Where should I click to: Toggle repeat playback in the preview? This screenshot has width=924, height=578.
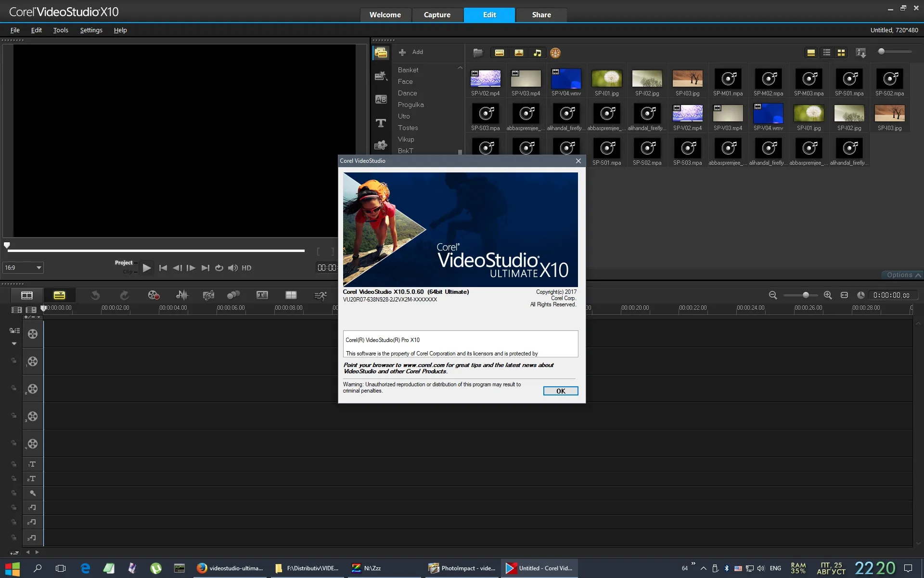coord(219,268)
